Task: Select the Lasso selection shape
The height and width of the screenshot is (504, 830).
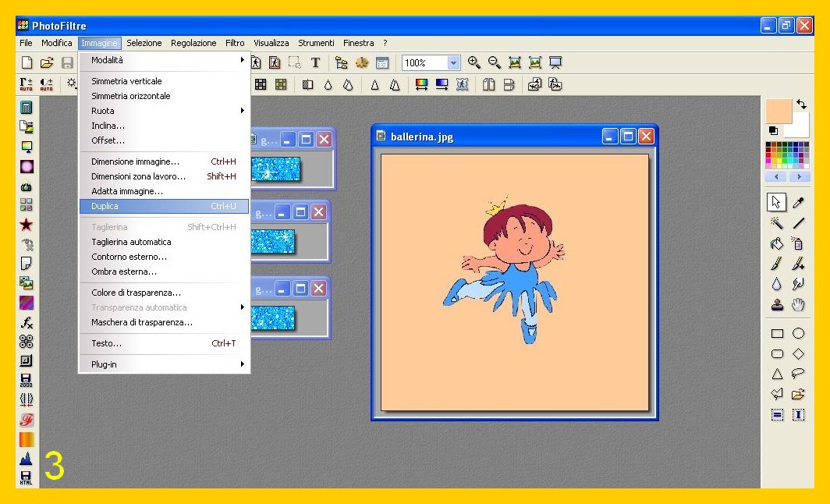Action: [798, 374]
